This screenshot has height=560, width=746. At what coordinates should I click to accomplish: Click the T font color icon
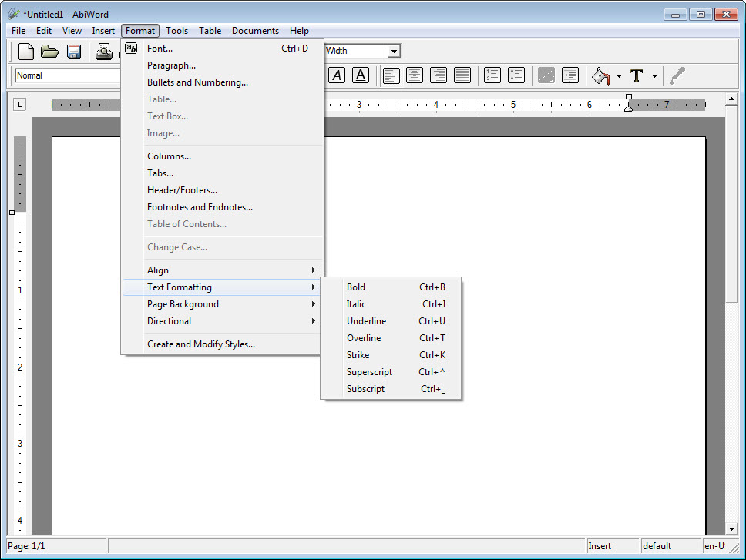(637, 75)
